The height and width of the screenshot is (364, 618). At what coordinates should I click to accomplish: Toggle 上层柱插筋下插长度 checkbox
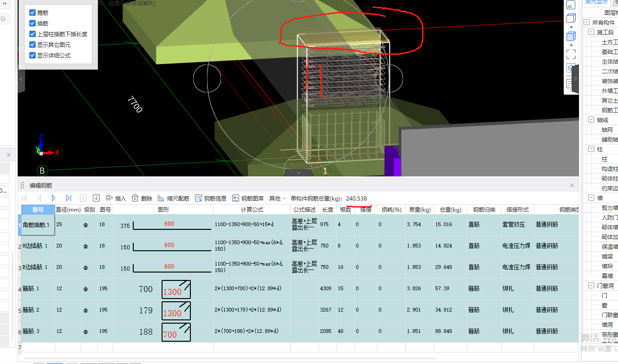point(33,34)
